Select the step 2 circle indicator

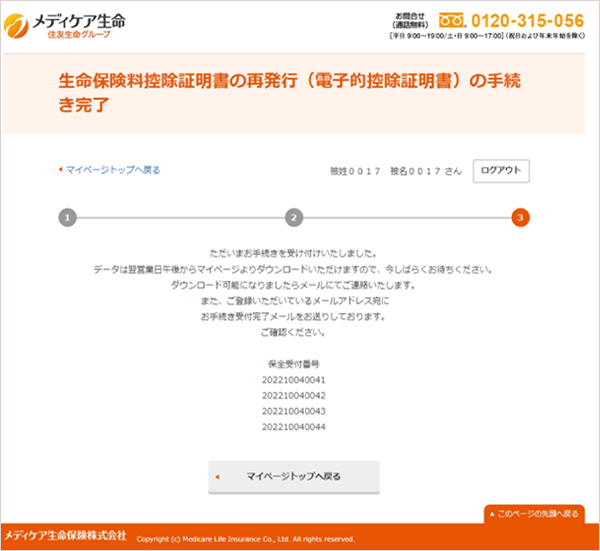[293, 216]
